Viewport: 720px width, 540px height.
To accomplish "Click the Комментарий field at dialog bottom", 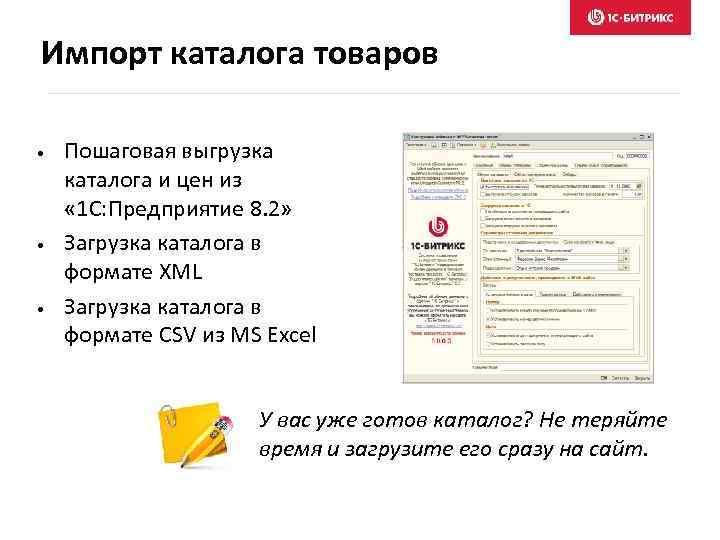I will tap(574, 367).
